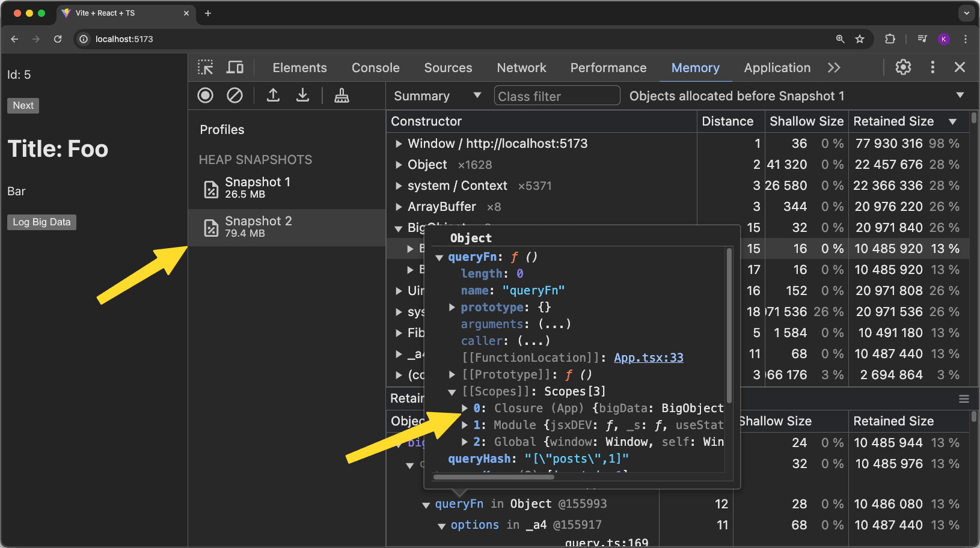Collapse the queryFn property in Object popup
The image size is (980, 548).
[439, 258]
